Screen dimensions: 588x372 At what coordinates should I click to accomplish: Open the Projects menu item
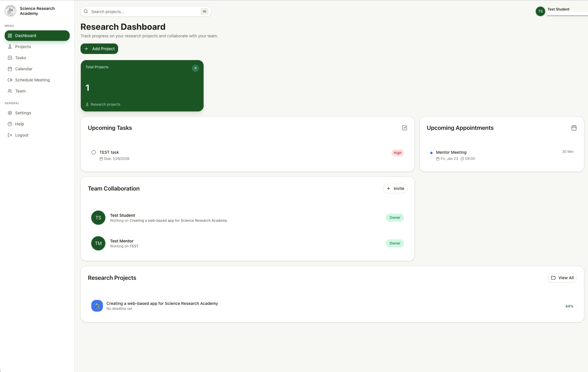(23, 47)
